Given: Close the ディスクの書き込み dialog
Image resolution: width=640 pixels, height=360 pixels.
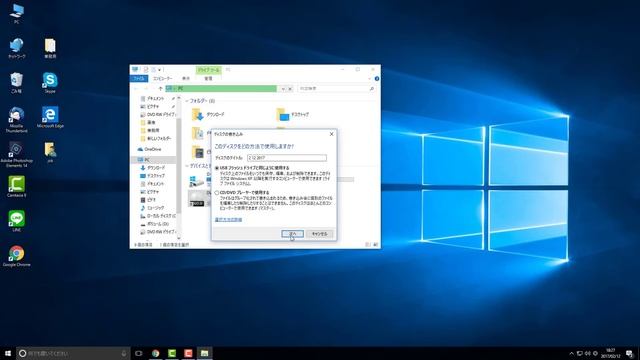Looking at the screenshot, I should pos(331,134).
